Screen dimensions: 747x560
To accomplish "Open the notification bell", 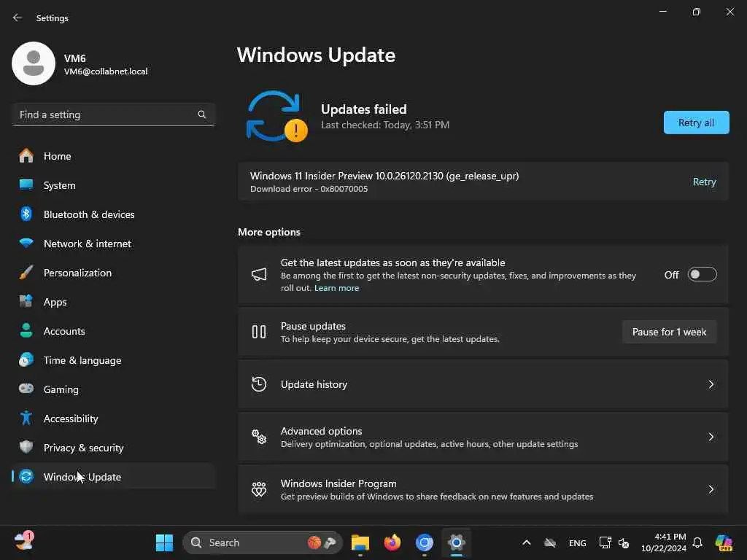I will [x=697, y=542].
